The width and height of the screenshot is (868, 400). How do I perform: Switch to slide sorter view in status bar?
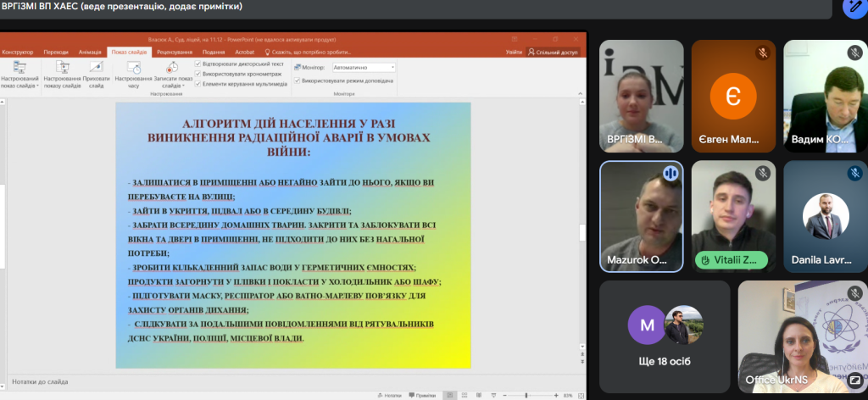coord(463,395)
